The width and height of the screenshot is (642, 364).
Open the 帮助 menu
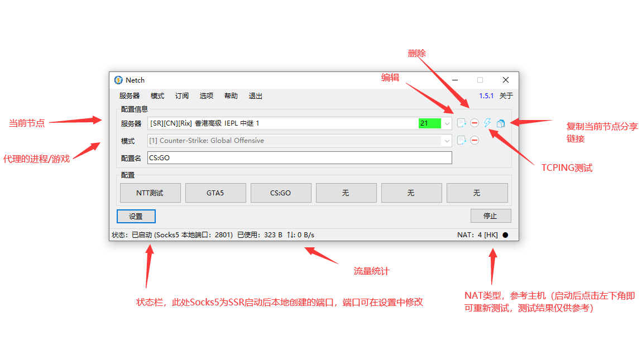231,96
